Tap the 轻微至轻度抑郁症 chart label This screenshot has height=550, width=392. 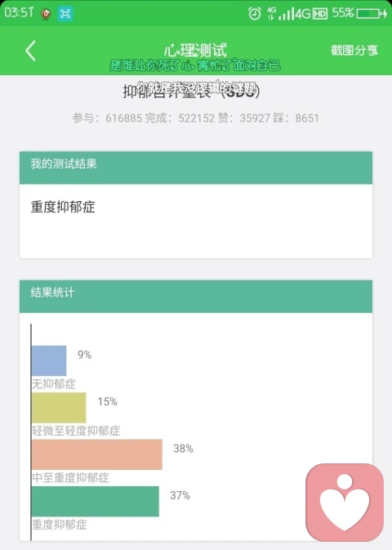click(x=76, y=431)
